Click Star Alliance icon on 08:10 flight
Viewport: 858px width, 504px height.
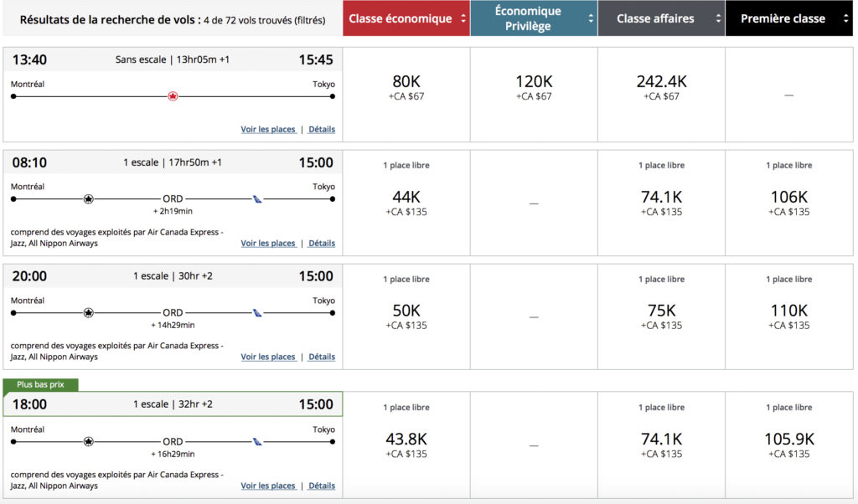(x=89, y=199)
